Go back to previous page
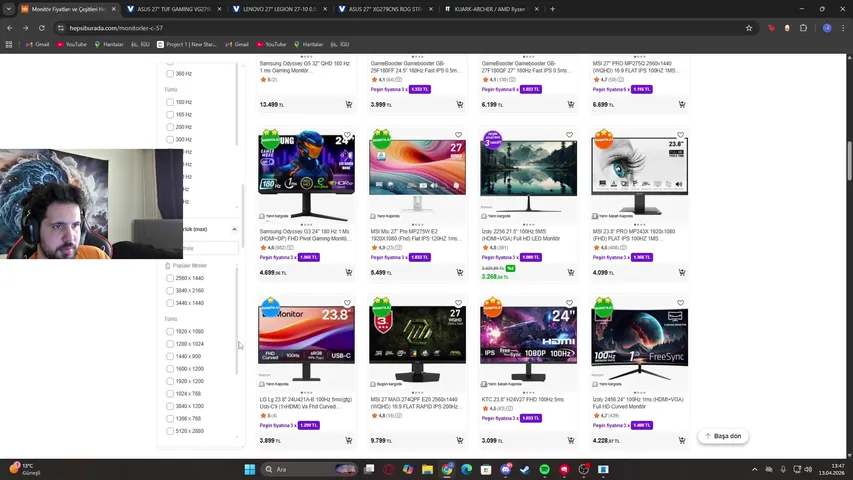Image resolution: width=853 pixels, height=480 pixels. (x=10, y=28)
